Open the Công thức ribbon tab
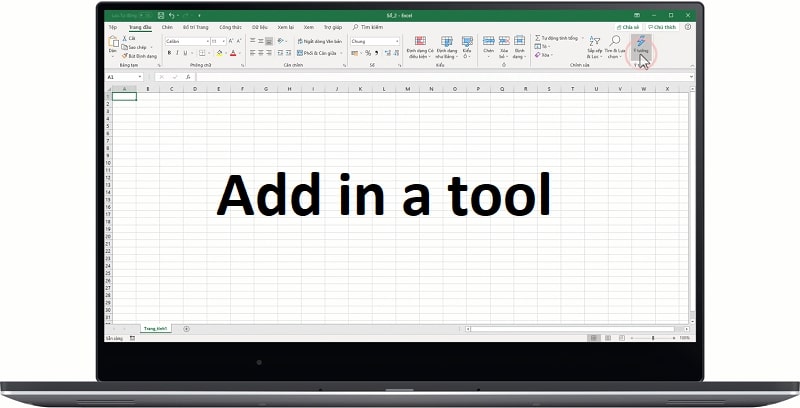Image resolution: width=800 pixels, height=408 pixels. (x=232, y=27)
